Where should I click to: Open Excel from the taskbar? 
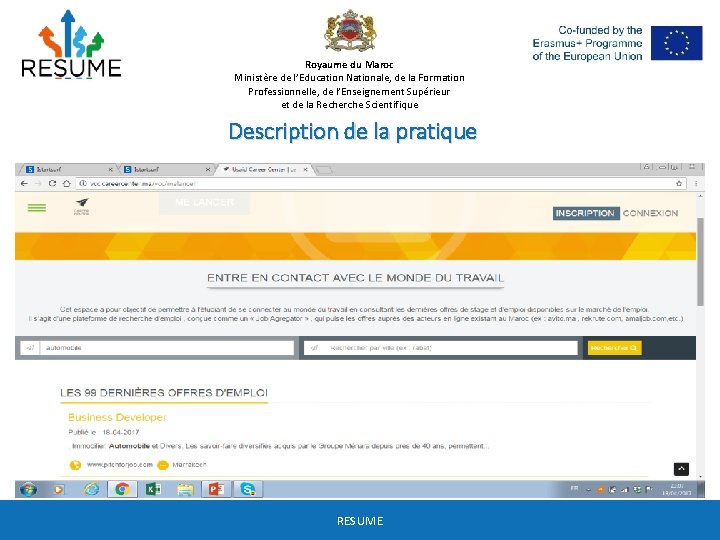[153, 489]
